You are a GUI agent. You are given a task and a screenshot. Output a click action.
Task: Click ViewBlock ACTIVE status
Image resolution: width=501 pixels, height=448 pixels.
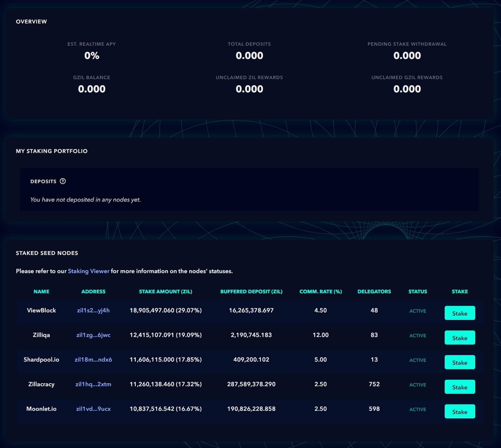click(x=418, y=311)
